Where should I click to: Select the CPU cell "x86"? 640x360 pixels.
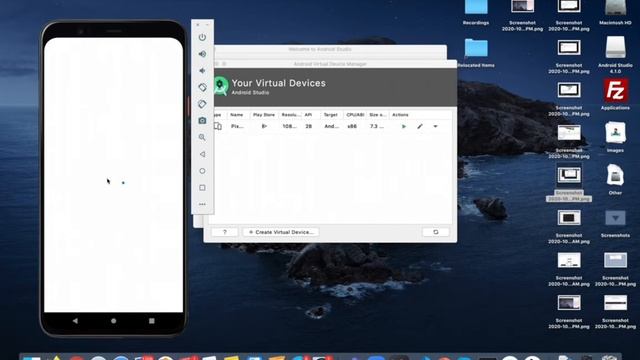click(x=352, y=127)
